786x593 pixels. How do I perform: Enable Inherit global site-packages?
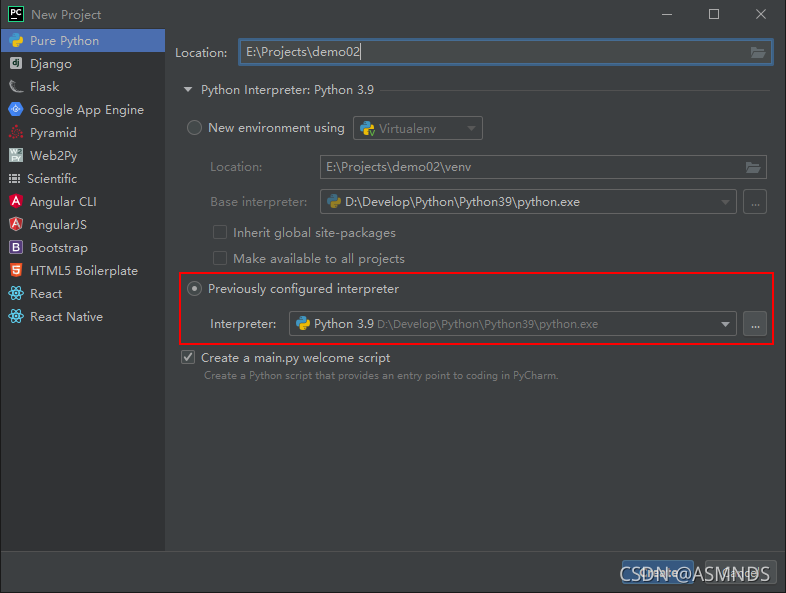click(x=220, y=232)
